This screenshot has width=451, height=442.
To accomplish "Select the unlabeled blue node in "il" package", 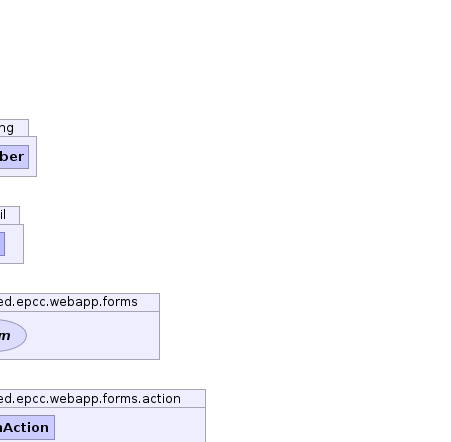I will [x=2, y=244].
